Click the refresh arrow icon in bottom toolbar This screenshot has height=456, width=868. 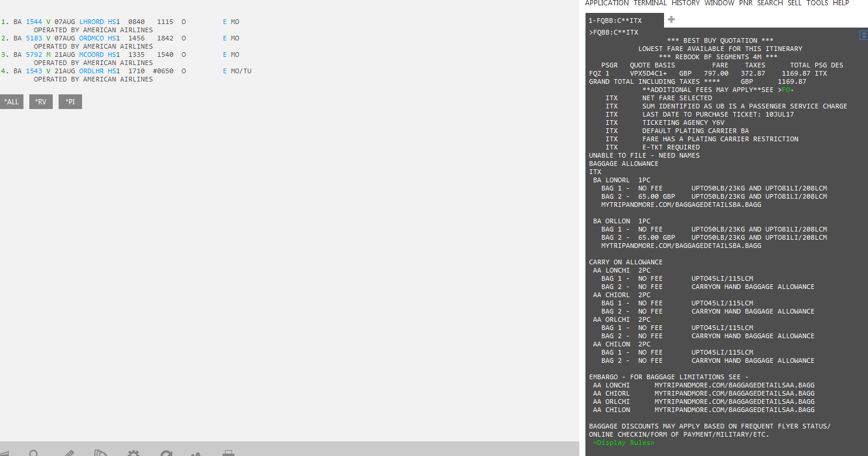[166, 453]
